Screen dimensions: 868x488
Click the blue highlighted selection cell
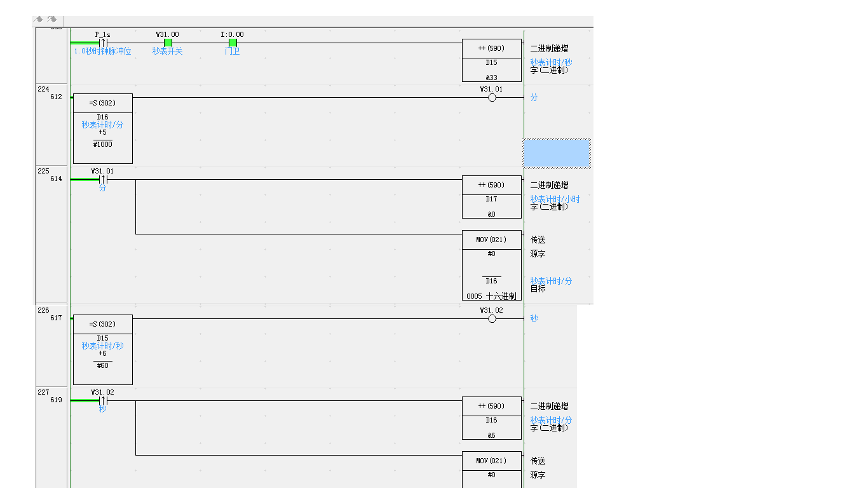[557, 153]
